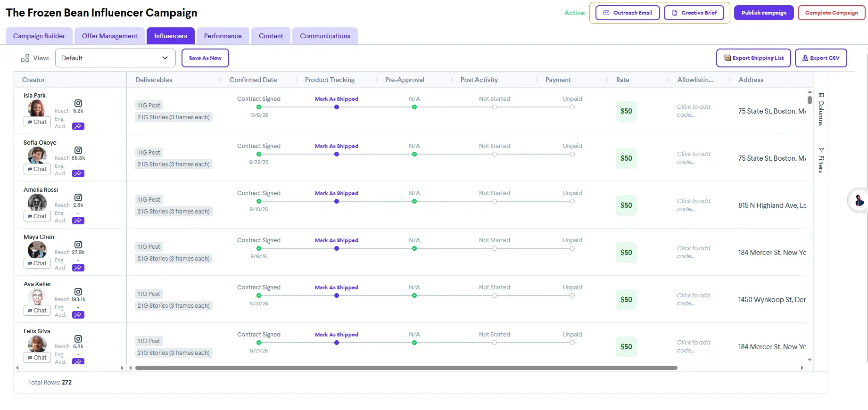This screenshot has height=410, width=868.
Task: Go to the Performance tab
Action: click(x=223, y=36)
